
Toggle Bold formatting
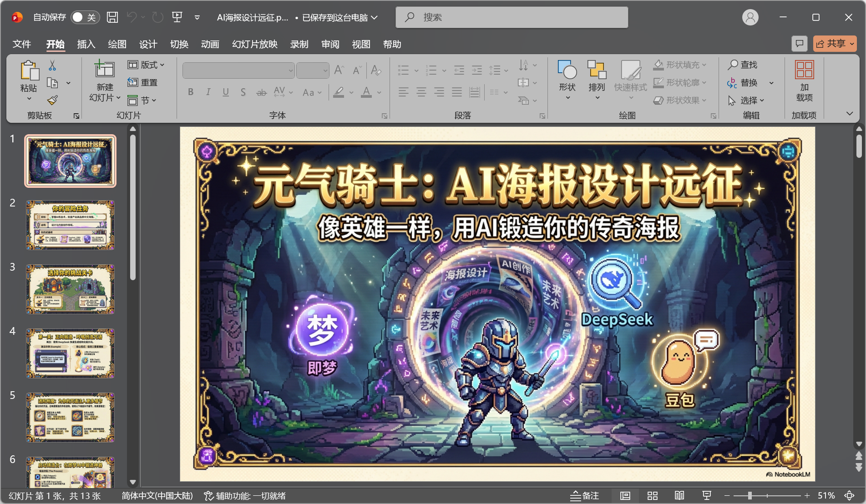(191, 92)
